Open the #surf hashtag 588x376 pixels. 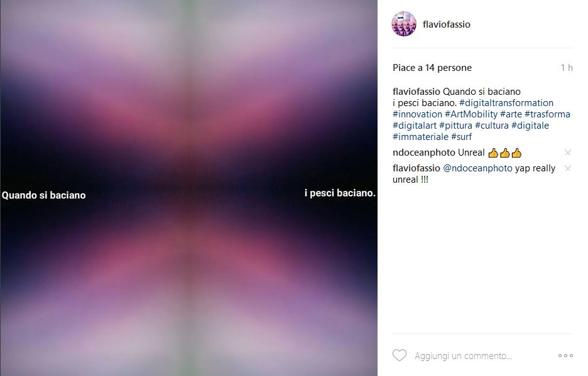pos(461,137)
